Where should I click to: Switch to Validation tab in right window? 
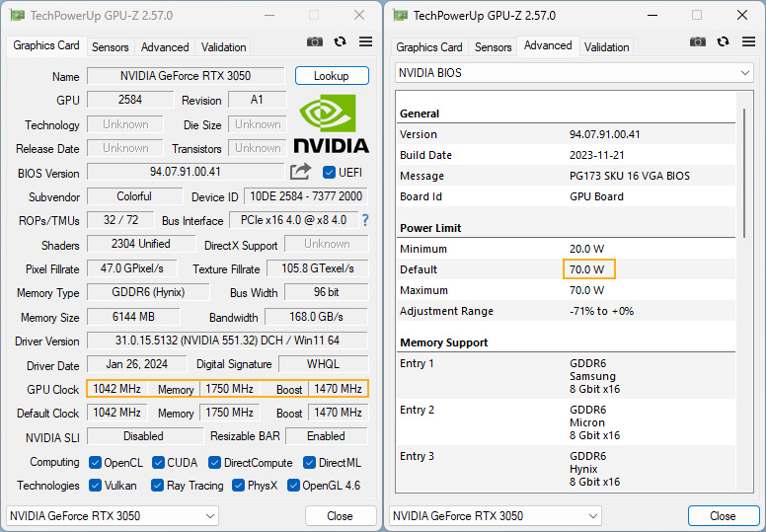tap(606, 47)
